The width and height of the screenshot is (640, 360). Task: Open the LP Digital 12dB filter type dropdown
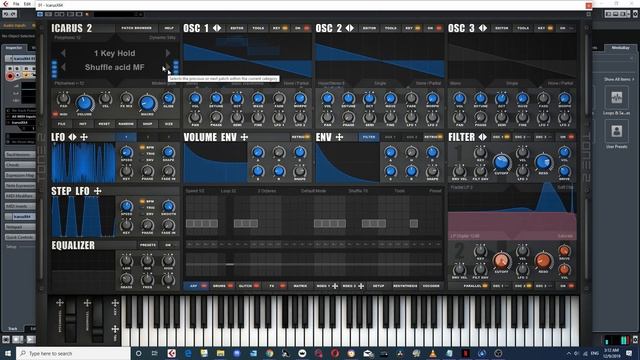465,236
